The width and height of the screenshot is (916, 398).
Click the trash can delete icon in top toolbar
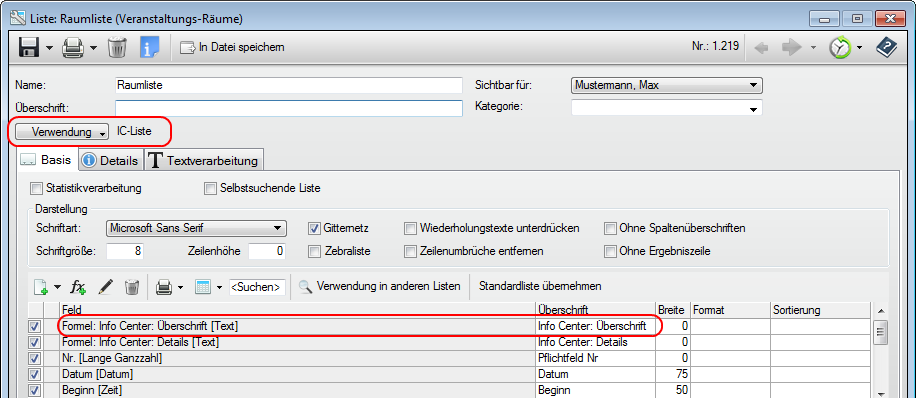117,47
